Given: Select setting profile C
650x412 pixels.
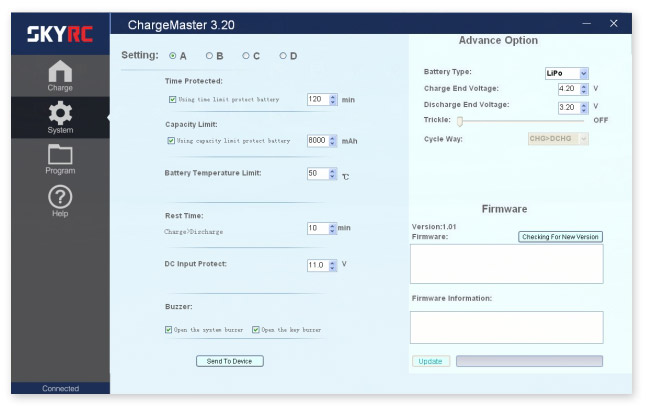Looking at the screenshot, I should pos(246,56).
